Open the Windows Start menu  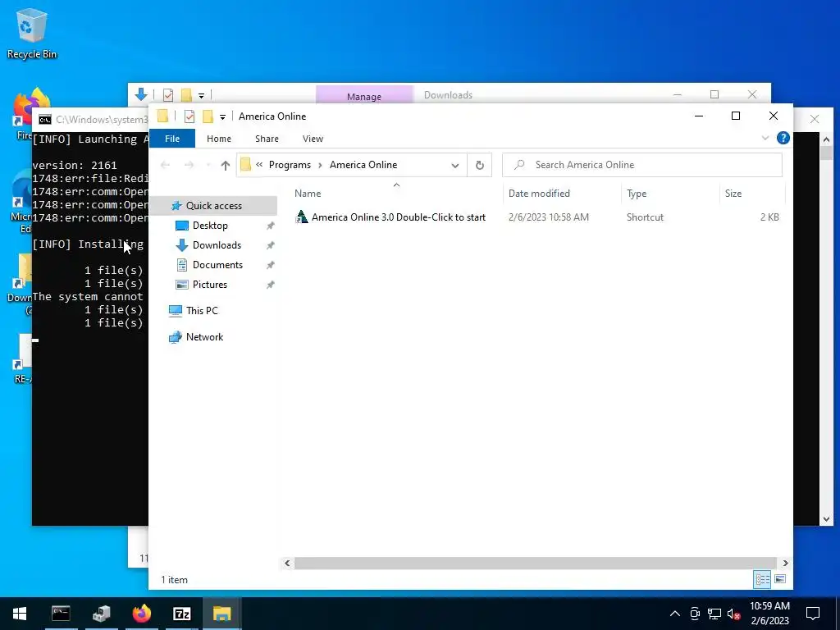point(20,614)
